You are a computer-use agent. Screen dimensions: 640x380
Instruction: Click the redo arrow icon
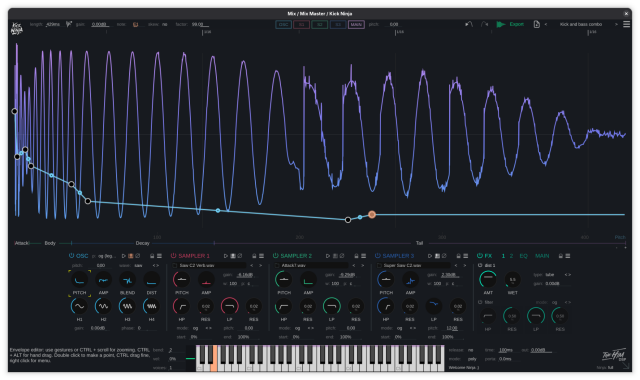click(x=484, y=24)
